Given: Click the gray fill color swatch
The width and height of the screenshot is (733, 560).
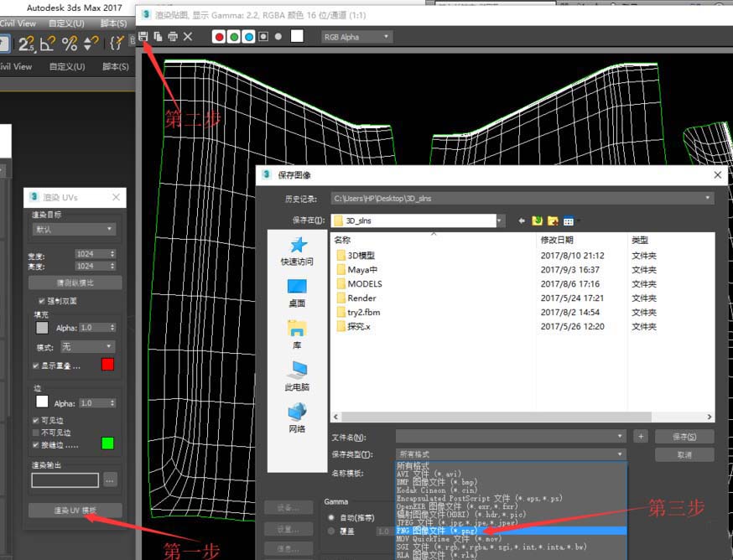Looking at the screenshot, I should tap(42, 328).
